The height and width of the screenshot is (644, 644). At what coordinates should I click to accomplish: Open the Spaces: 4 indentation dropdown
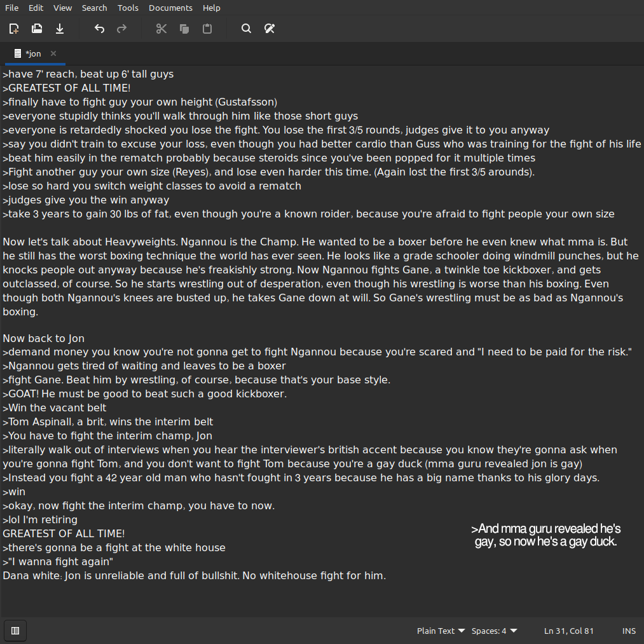point(494,631)
